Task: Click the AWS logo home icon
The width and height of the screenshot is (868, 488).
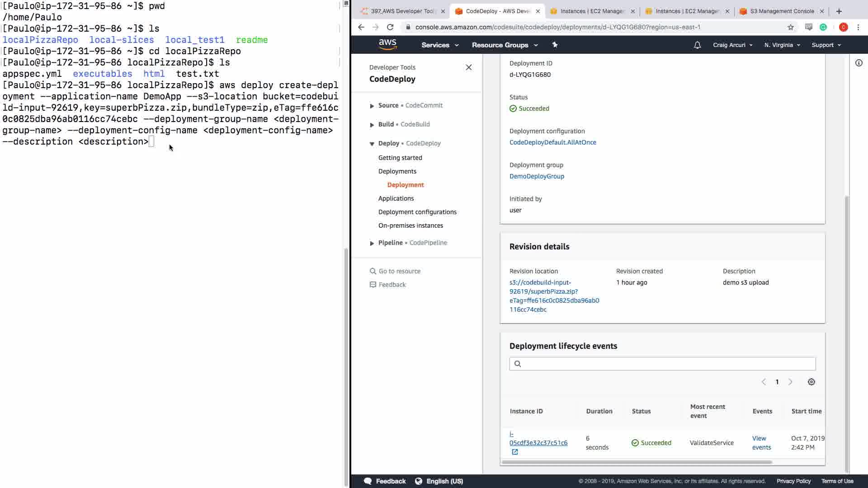Action: click(387, 44)
